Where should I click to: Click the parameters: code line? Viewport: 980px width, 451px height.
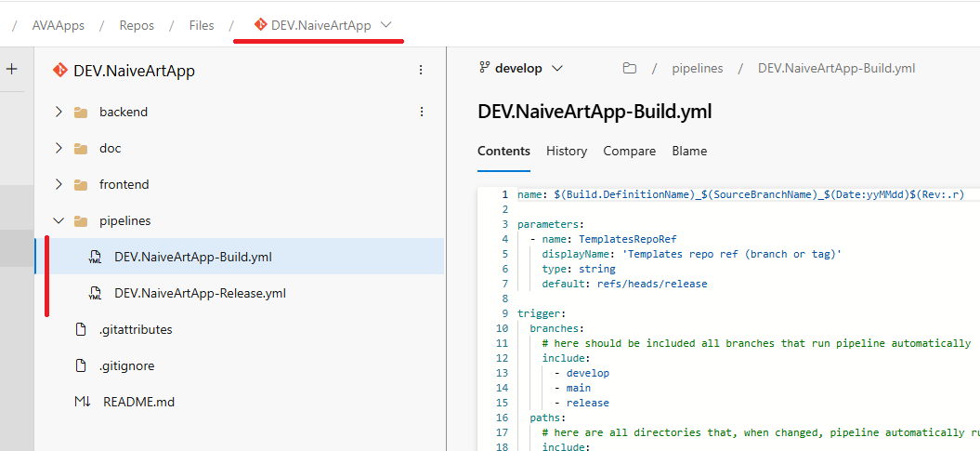pyautogui.click(x=550, y=224)
